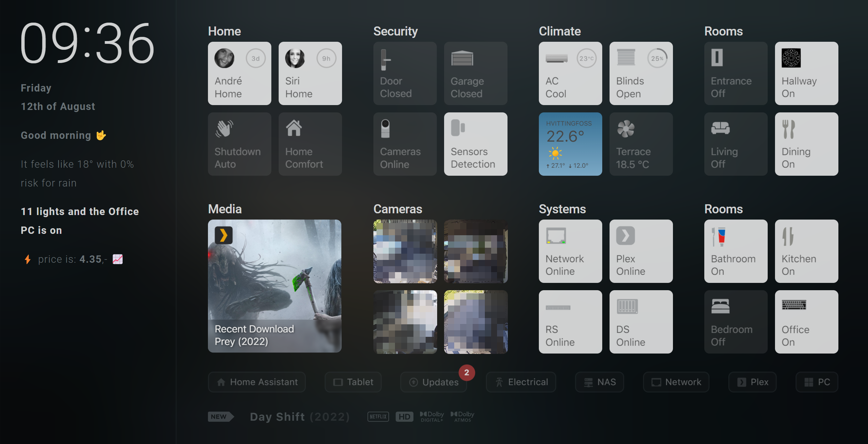
Task: Expand André's 3d presence badge
Action: [256, 58]
